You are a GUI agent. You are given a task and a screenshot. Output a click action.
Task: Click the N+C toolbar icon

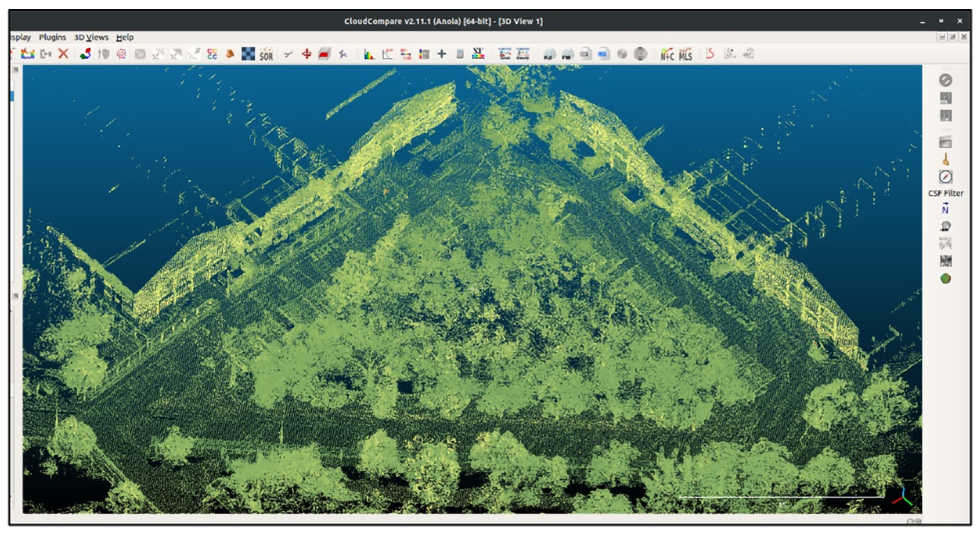pos(667,54)
